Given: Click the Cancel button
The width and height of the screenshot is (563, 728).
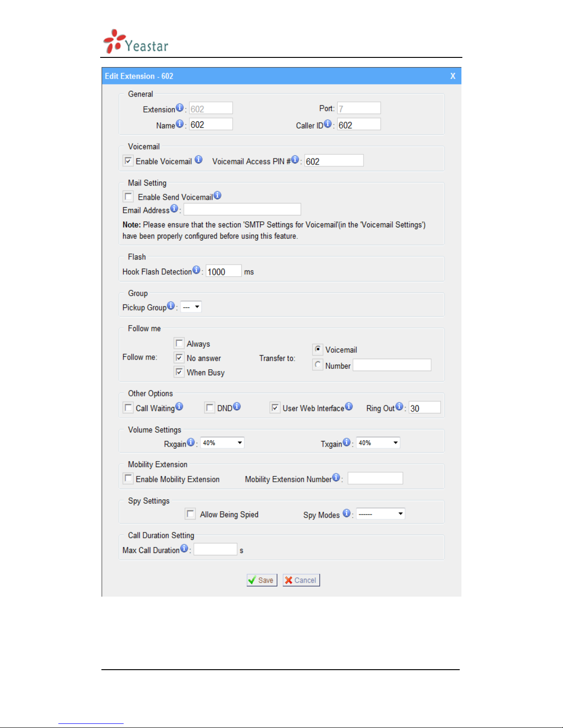Looking at the screenshot, I should click(301, 580).
